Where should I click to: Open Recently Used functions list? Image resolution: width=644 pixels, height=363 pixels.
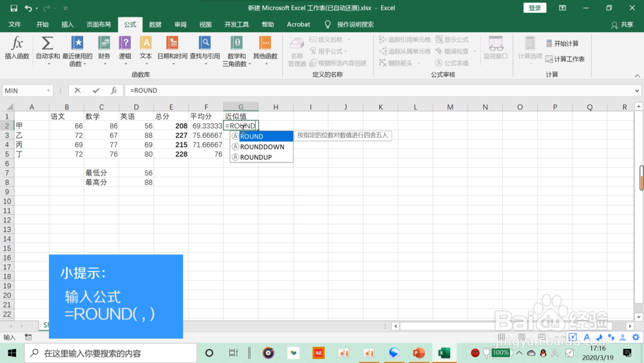click(x=77, y=51)
